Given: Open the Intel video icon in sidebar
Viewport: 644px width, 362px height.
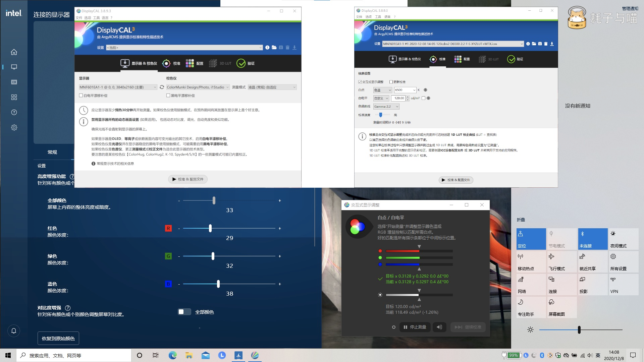Looking at the screenshot, I should pos(14,82).
